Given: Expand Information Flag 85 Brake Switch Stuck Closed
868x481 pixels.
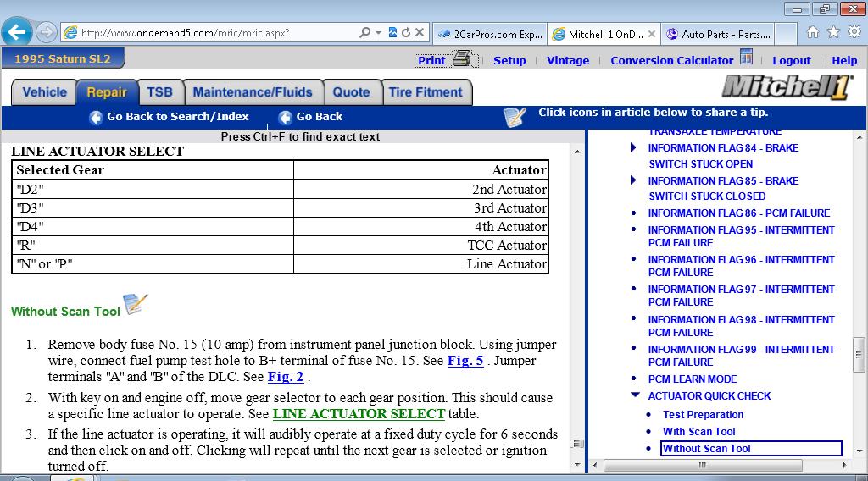Looking at the screenshot, I should pyautogui.click(x=633, y=180).
